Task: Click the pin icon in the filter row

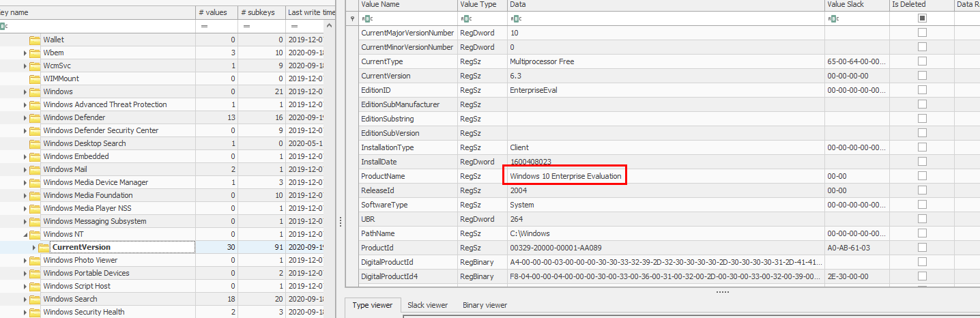Action: point(351,18)
